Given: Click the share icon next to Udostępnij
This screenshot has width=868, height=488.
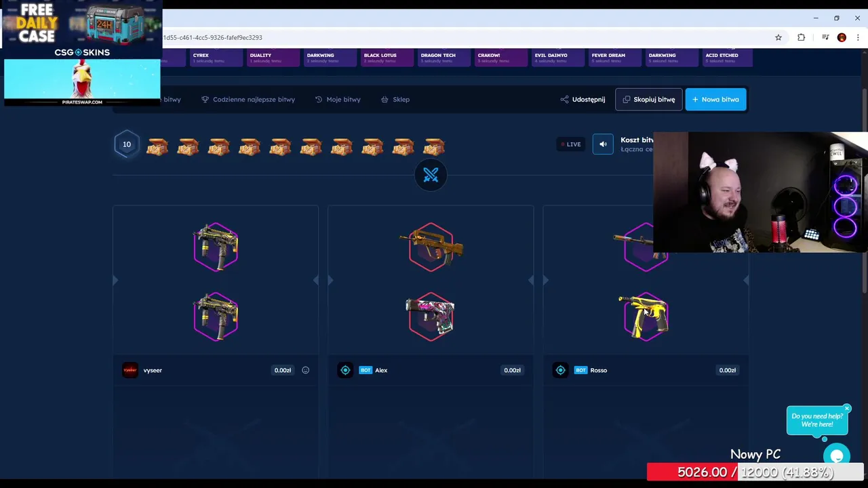Looking at the screenshot, I should 564,100.
